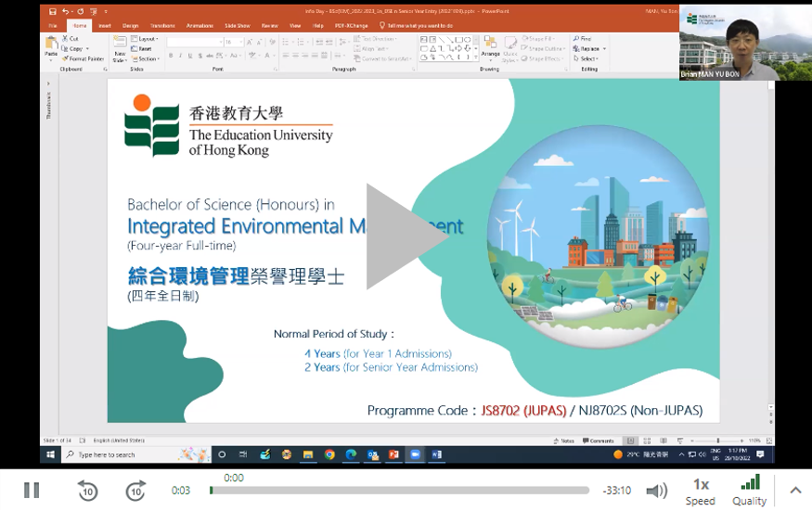Open Word from the taskbar

[436, 454]
